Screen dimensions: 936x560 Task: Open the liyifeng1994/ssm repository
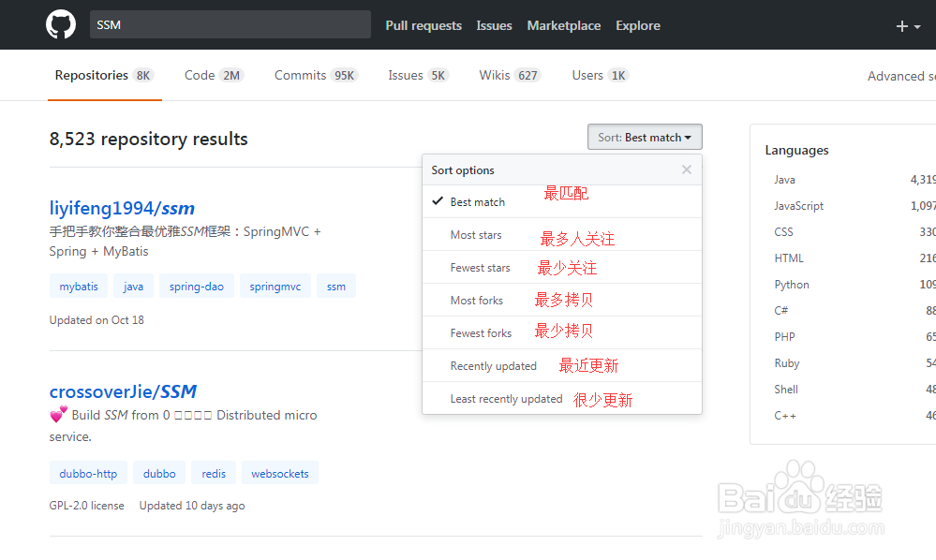click(122, 208)
